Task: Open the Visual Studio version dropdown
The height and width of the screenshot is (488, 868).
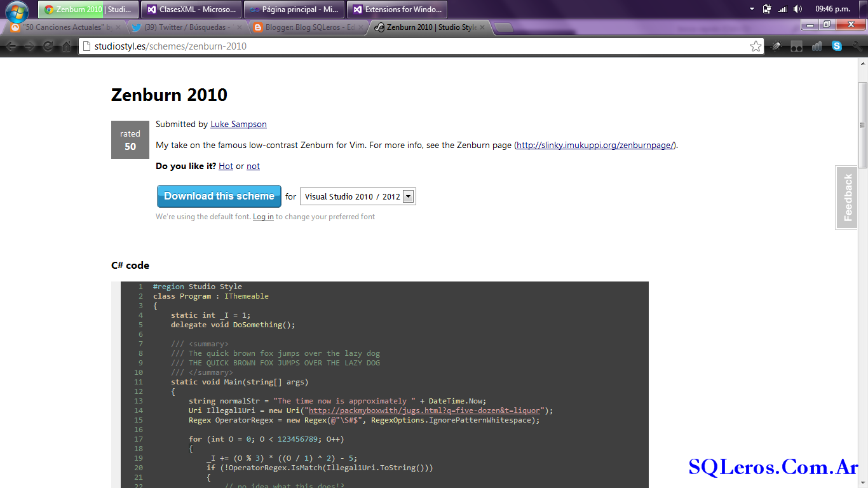Action: [x=358, y=197]
